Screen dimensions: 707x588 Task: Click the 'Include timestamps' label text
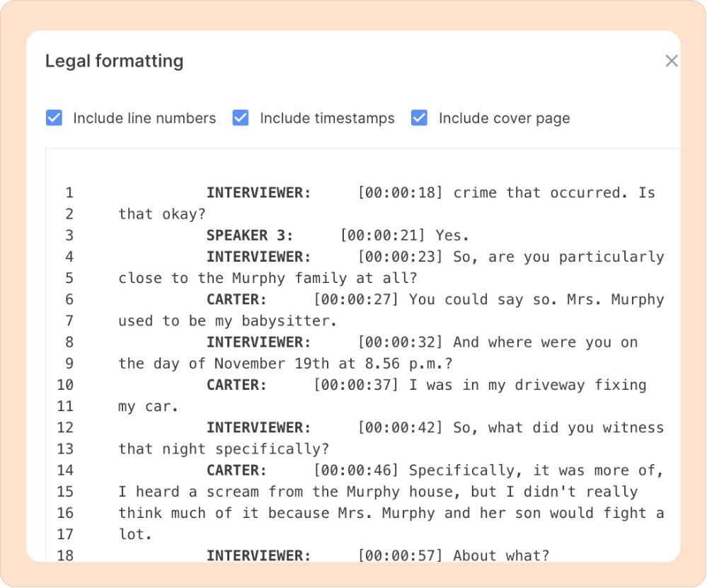coord(327,118)
